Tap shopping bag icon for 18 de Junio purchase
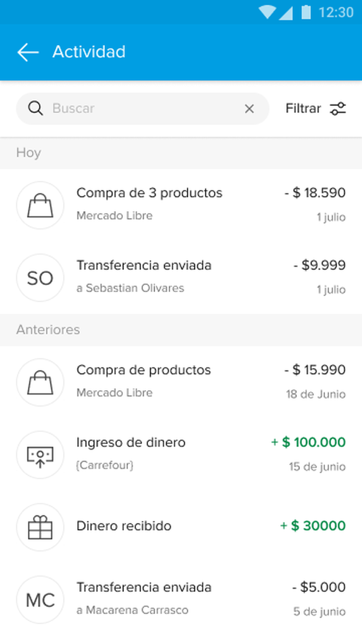This screenshot has height=644, width=362. (x=40, y=382)
